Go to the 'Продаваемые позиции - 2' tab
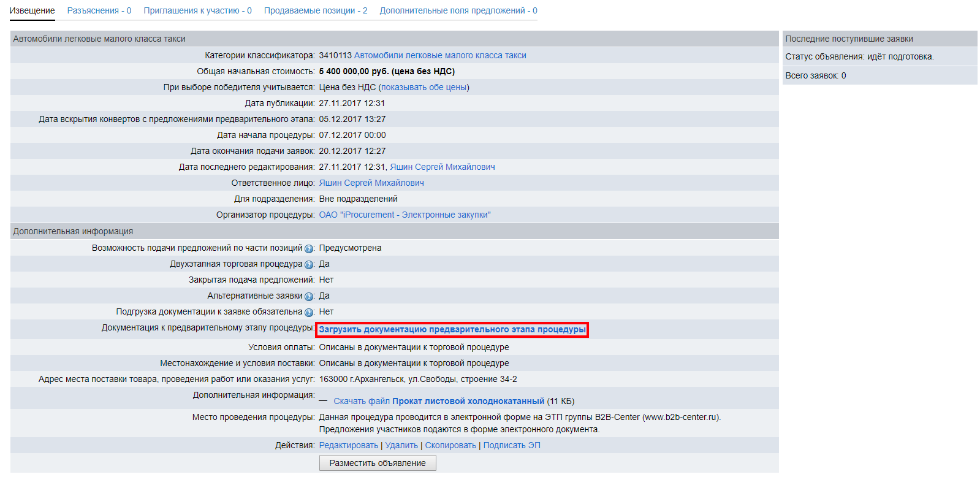This screenshot has height=477, width=980. pyautogui.click(x=316, y=10)
